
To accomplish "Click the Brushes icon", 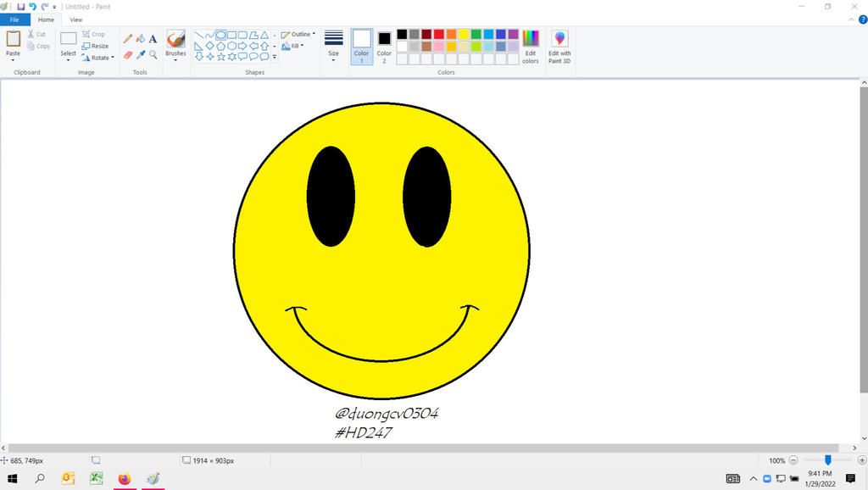I will tap(175, 39).
